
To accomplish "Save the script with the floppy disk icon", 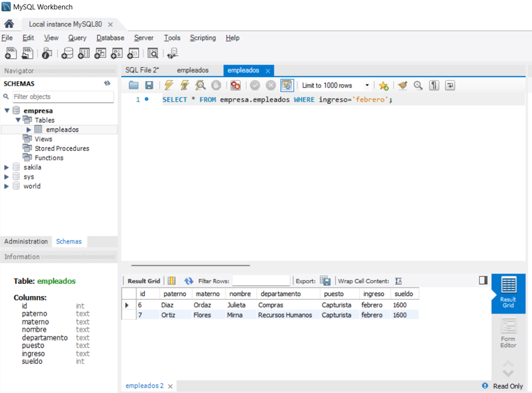I will coord(149,85).
